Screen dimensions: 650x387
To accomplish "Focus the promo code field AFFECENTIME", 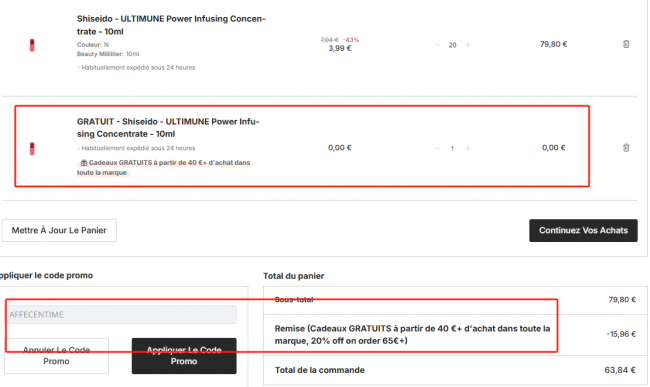I will coord(121,314).
